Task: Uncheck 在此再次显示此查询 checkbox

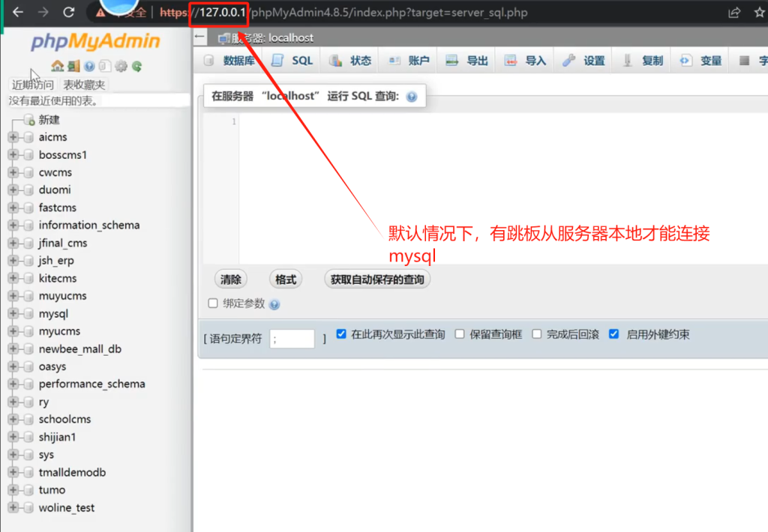Action: coord(341,334)
